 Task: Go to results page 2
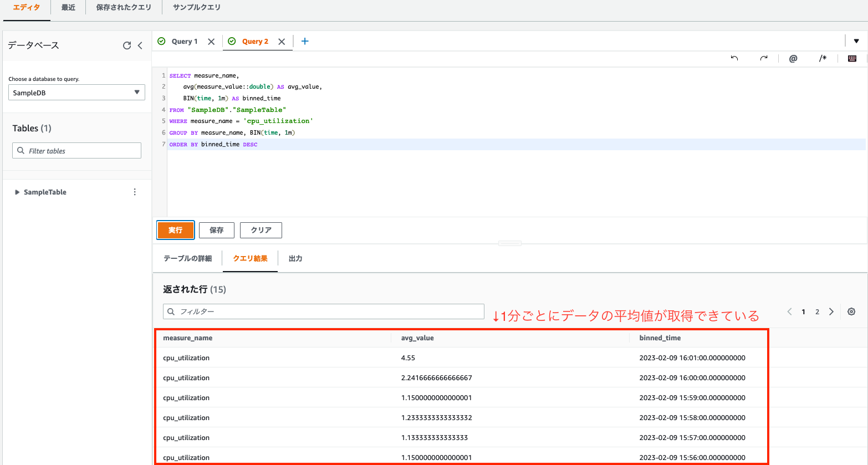coord(817,311)
